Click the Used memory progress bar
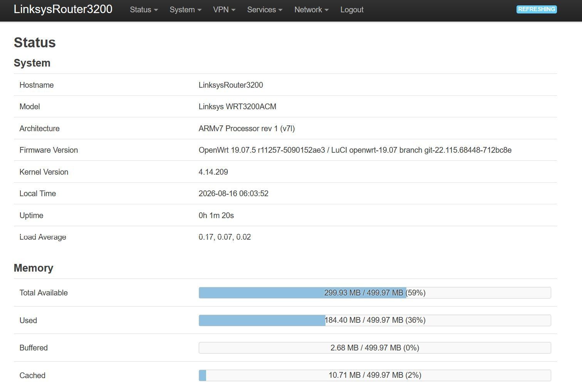Viewport: 582px width, 392px height. click(x=375, y=320)
